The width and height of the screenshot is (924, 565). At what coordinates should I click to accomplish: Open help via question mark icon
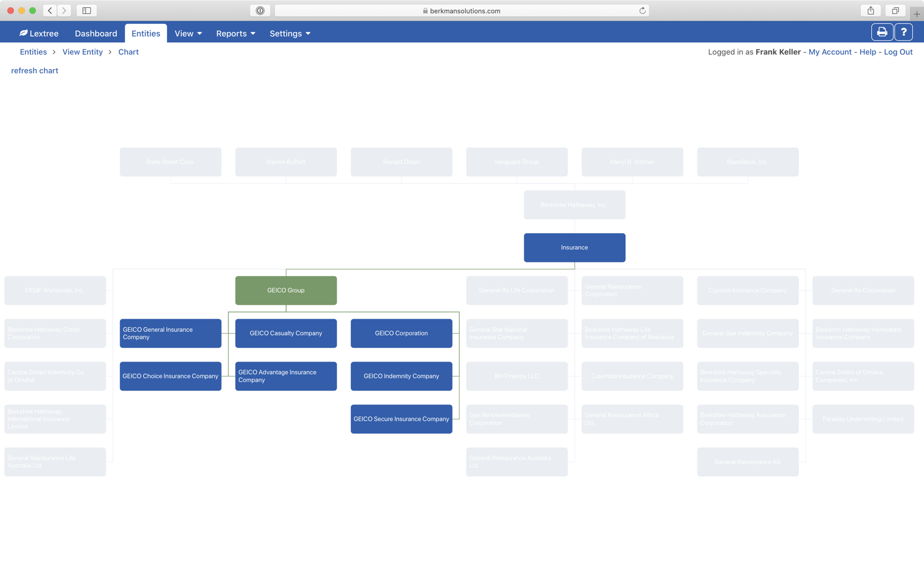coord(904,32)
